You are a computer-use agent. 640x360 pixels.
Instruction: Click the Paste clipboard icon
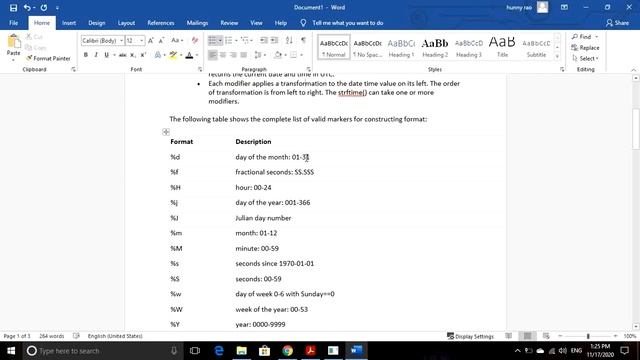[13, 42]
